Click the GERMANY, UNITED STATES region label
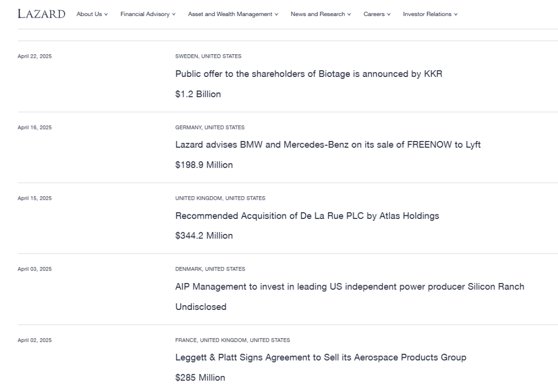This screenshot has height=392, width=558. click(x=210, y=128)
